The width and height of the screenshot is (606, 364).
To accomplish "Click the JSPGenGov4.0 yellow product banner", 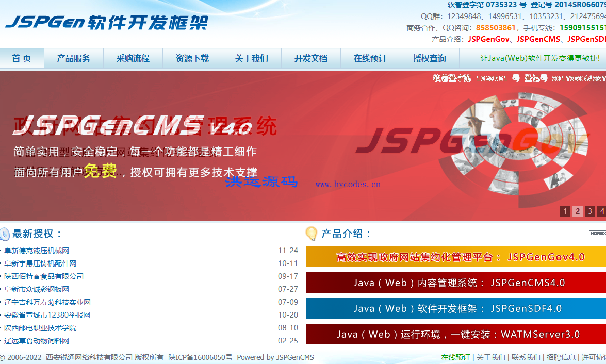I will pyautogui.click(x=455, y=257).
